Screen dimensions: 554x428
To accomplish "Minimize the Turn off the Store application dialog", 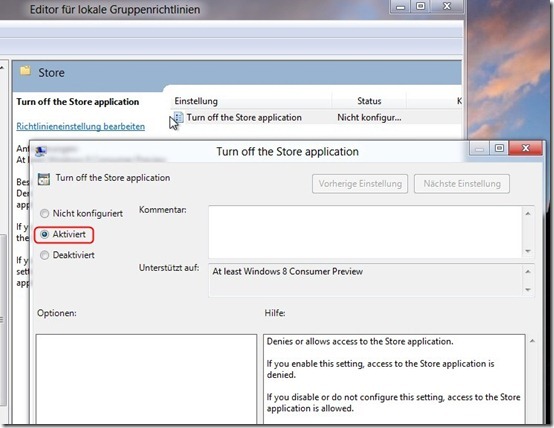I will [479, 149].
